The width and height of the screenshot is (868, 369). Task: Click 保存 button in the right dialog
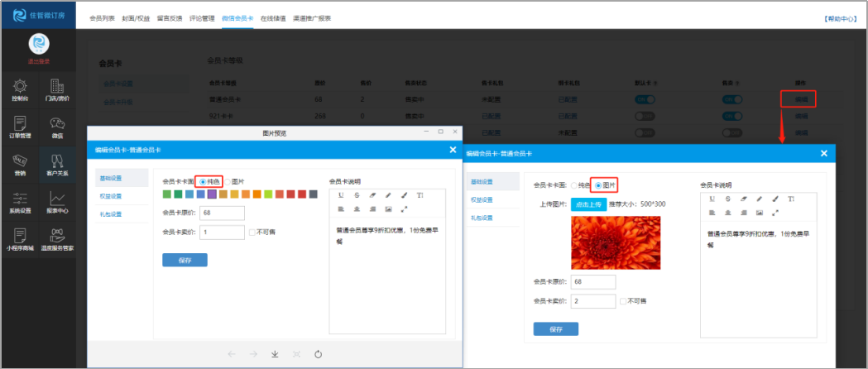coord(555,329)
